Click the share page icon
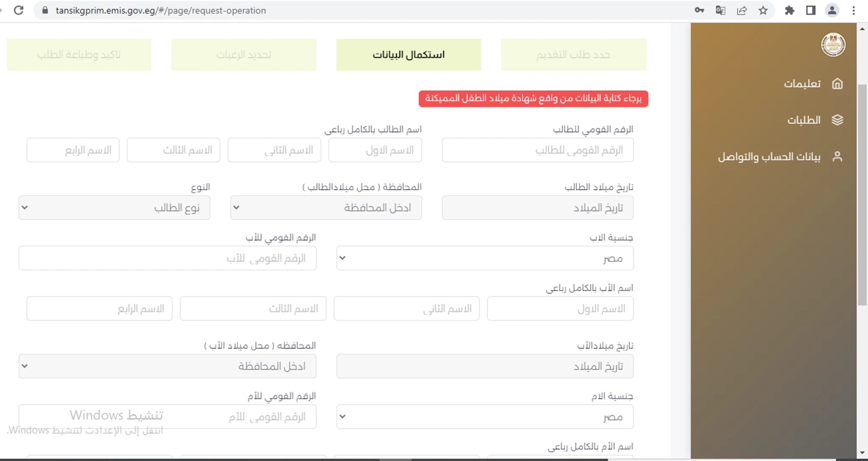Viewport: 868px width, 461px height. click(741, 10)
